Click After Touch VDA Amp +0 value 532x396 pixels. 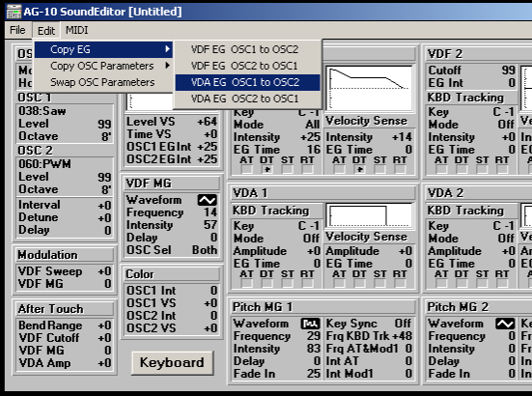coord(104,363)
